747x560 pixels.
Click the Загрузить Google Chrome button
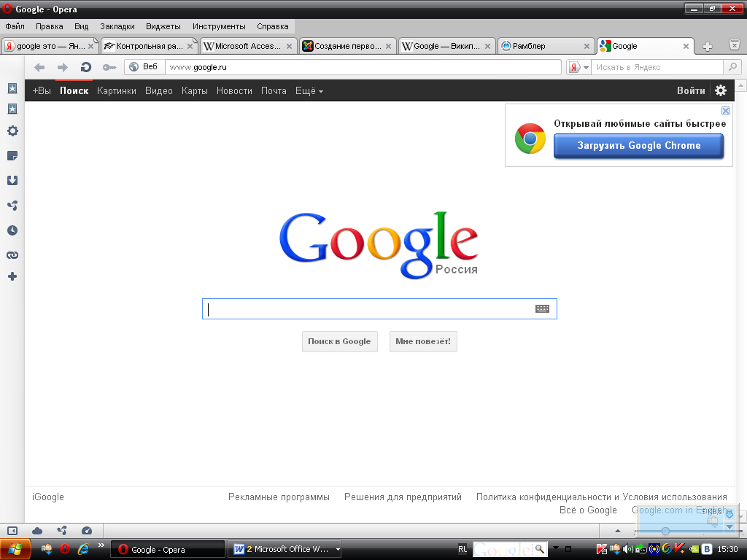coord(638,146)
